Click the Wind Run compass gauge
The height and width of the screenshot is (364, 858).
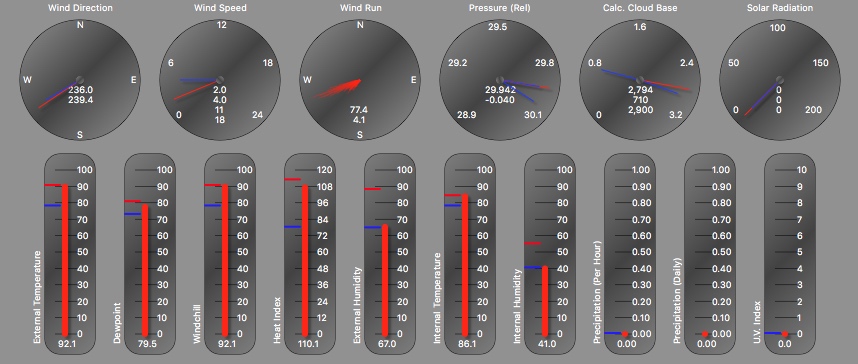click(x=360, y=79)
